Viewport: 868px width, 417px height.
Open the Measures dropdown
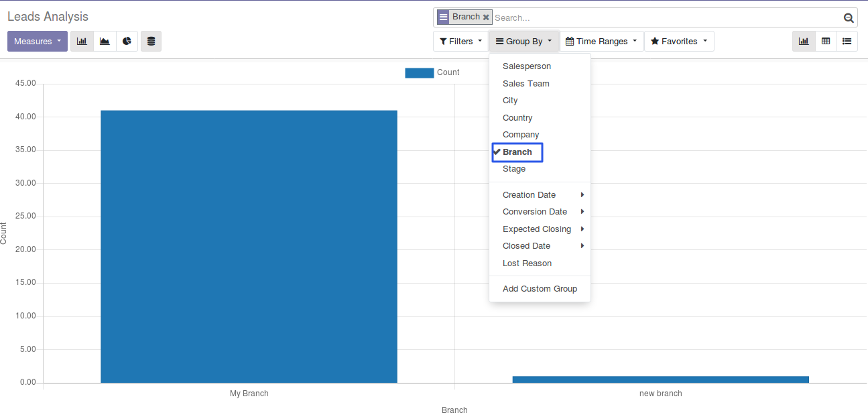pyautogui.click(x=38, y=42)
